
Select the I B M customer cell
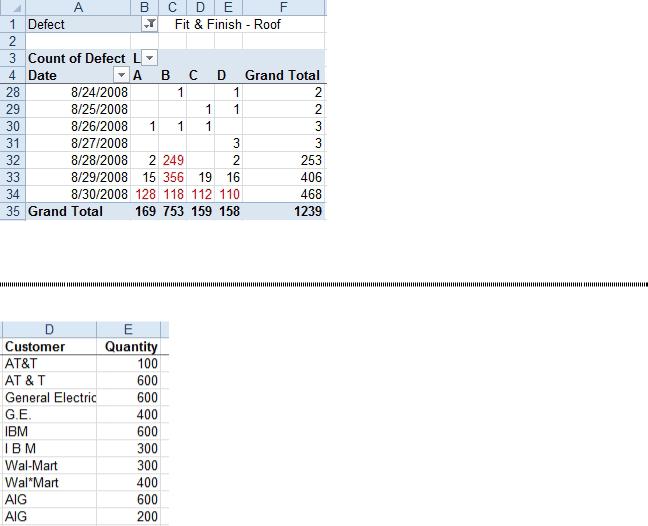coord(49,448)
